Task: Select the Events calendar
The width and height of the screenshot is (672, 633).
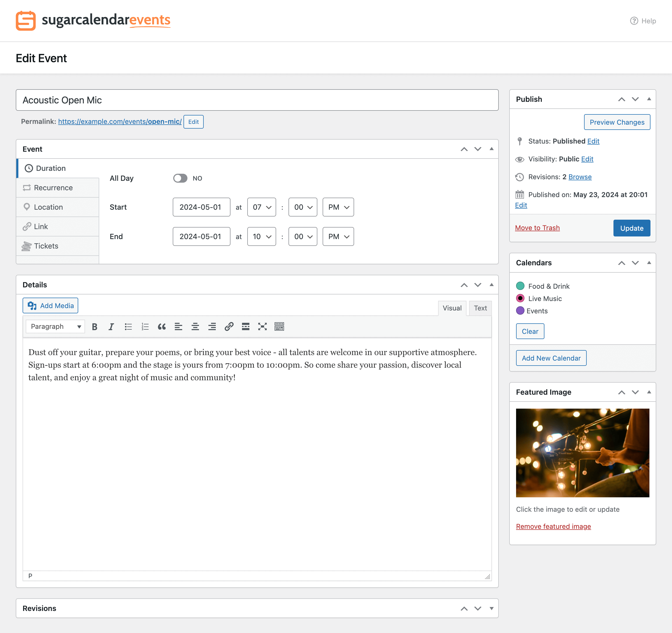Action: (520, 310)
